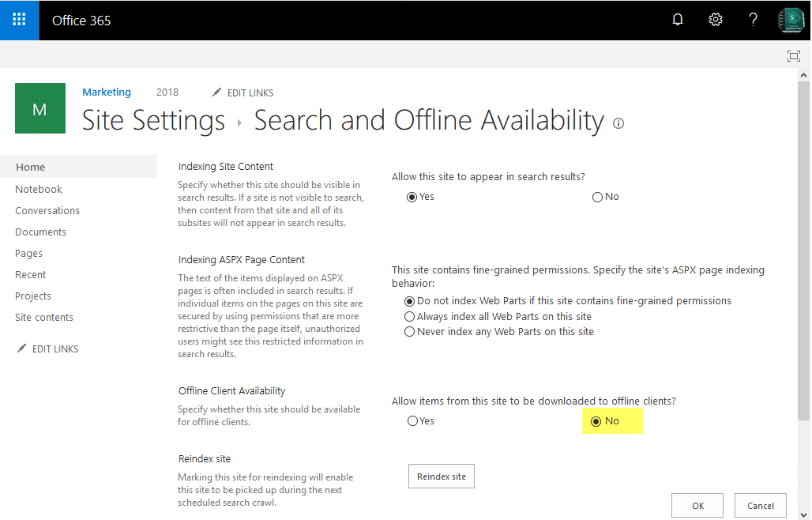Image resolution: width=812 pixels, height=520 pixels.
Task: Click the info icon beside the page title
Action: click(x=618, y=123)
